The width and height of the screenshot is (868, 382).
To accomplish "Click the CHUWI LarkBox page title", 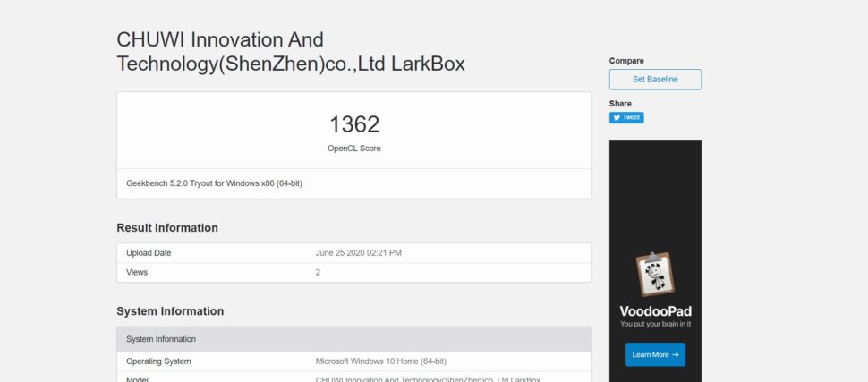I will tap(291, 52).
